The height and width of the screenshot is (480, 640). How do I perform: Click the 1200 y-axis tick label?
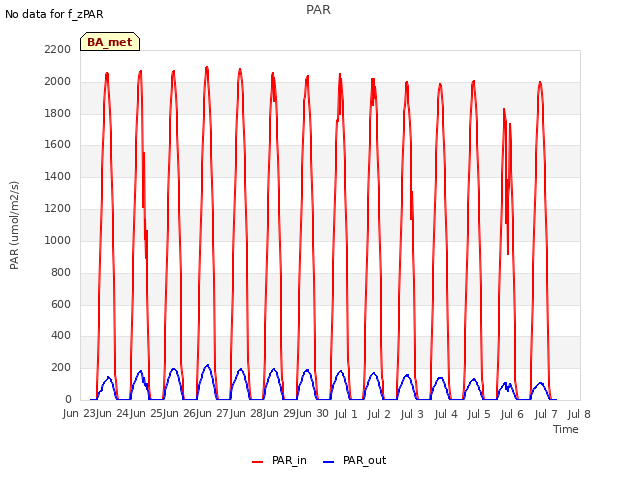[58, 209]
